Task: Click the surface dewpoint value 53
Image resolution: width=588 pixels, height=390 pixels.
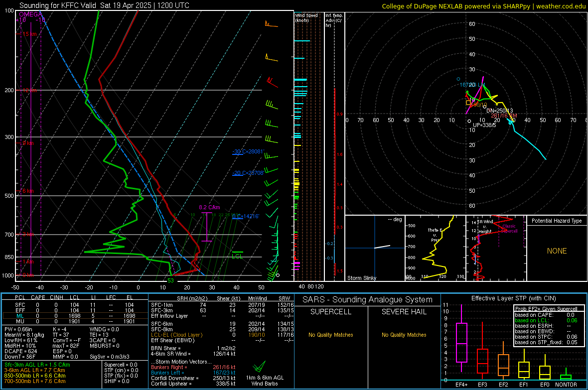Action: (x=170, y=280)
